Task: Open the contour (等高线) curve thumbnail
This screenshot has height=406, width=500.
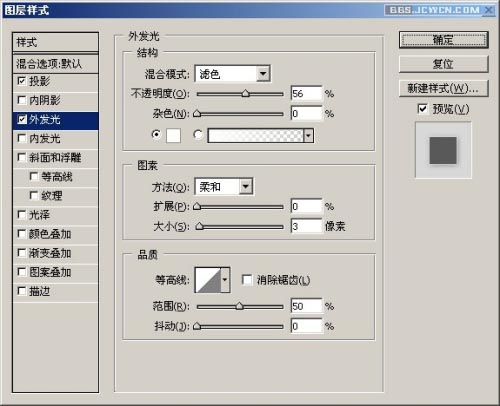Action: tap(208, 280)
